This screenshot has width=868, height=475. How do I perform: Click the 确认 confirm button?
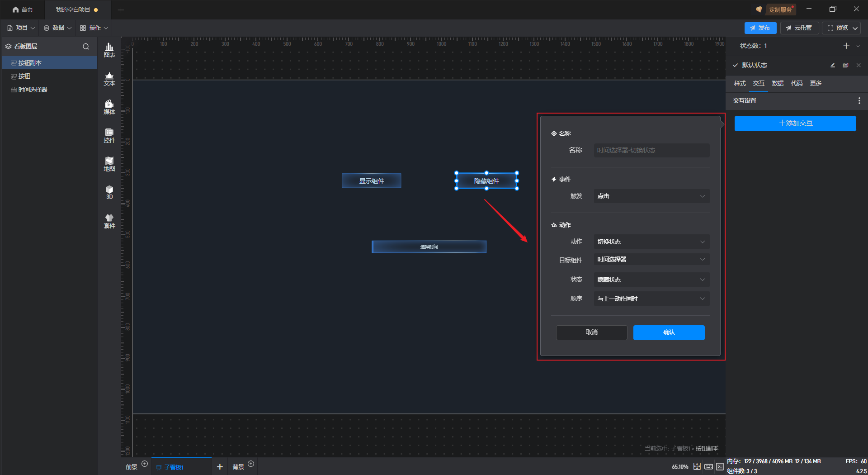click(x=669, y=332)
